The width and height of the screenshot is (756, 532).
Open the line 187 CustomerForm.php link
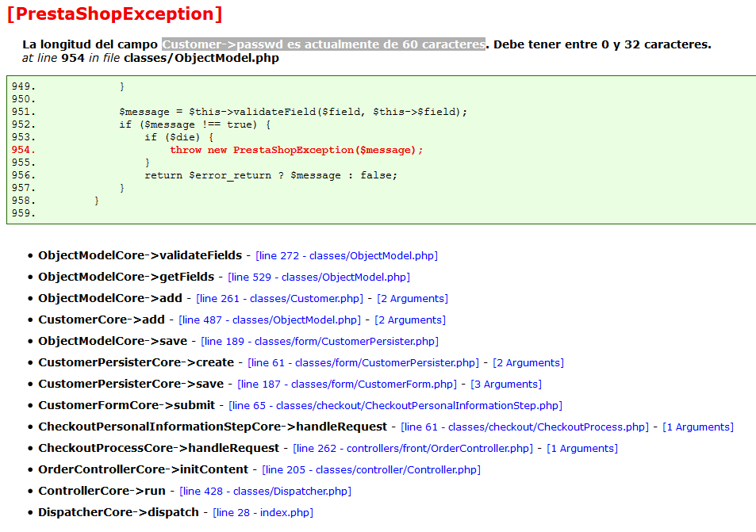(347, 384)
